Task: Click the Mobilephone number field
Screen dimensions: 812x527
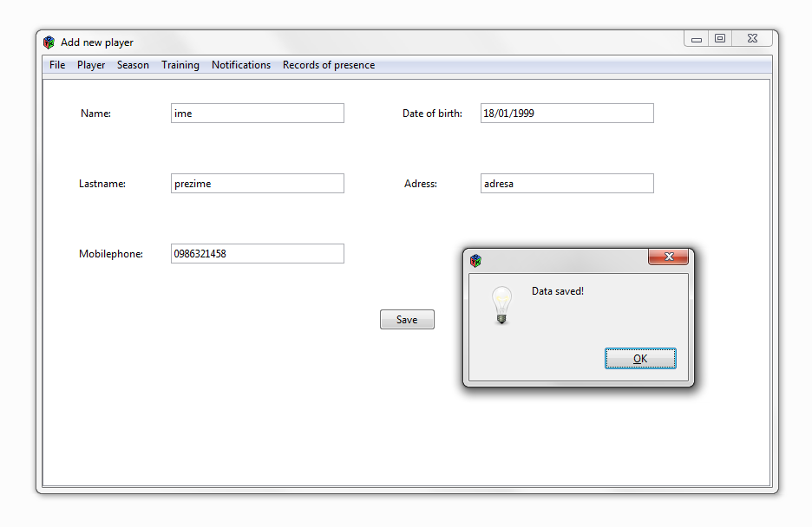Action: (x=257, y=253)
